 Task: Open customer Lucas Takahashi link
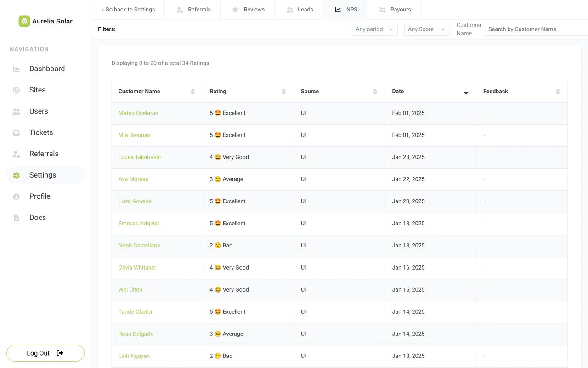[x=140, y=157]
